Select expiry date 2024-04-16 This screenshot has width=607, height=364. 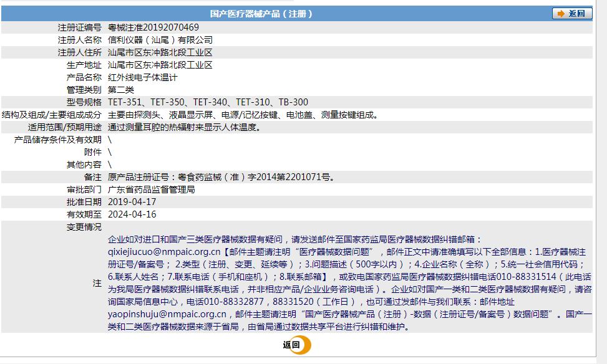coord(132,214)
